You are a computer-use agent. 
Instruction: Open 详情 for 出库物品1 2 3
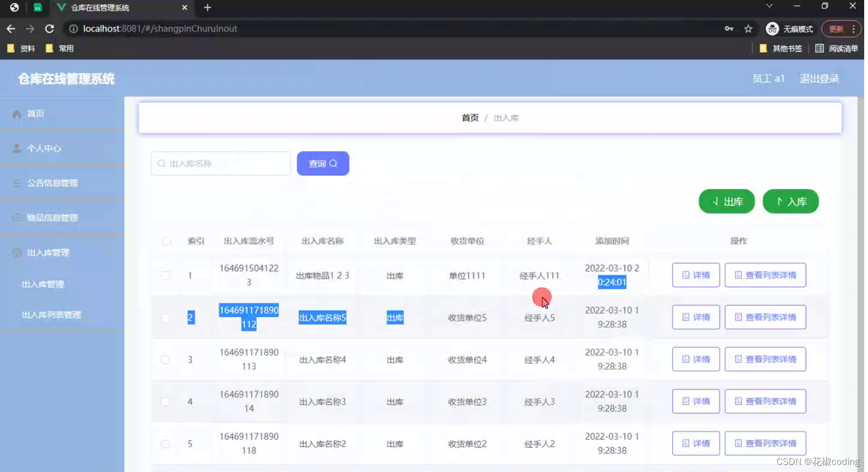[696, 275]
